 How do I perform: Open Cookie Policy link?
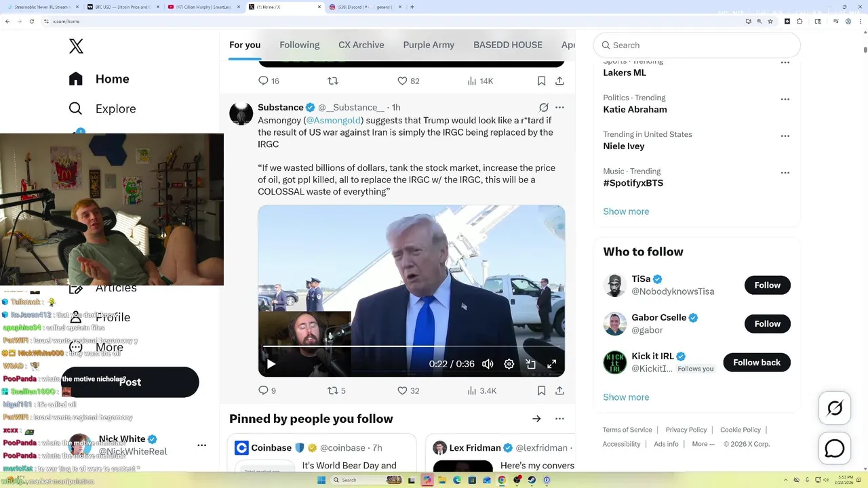741,430
